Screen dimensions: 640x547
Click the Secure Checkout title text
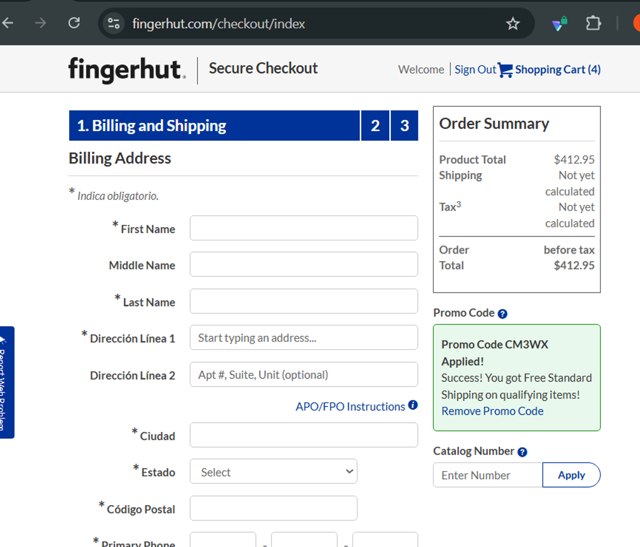(263, 68)
